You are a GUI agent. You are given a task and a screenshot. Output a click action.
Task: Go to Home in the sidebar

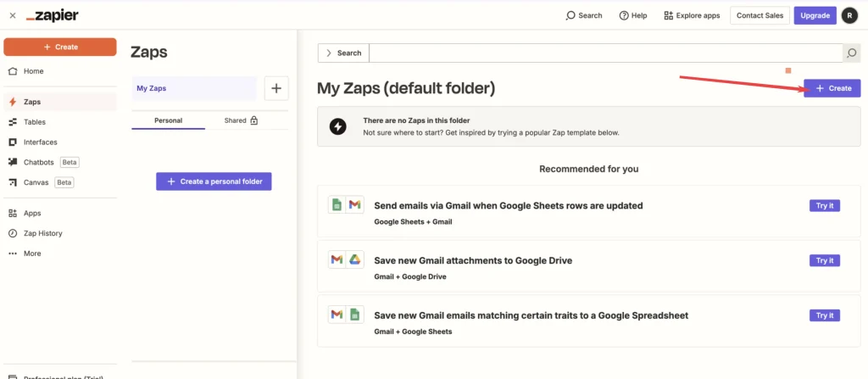coord(60,71)
